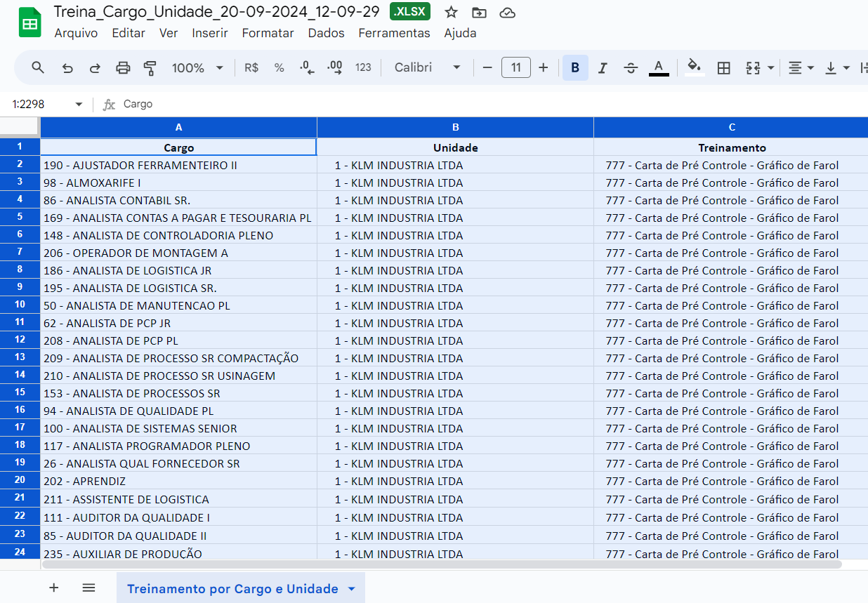Open the Editar menu

[x=129, y=33]
